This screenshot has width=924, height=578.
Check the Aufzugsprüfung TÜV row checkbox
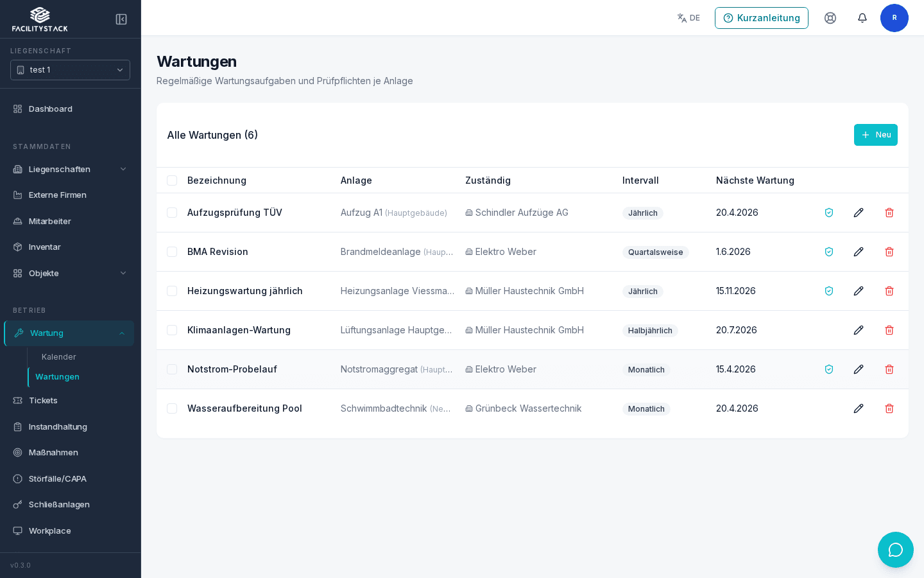pyautogui.click(x=172, y=213)
